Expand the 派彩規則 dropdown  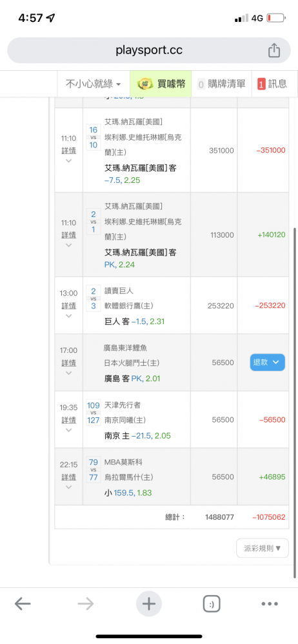(263, 548)
